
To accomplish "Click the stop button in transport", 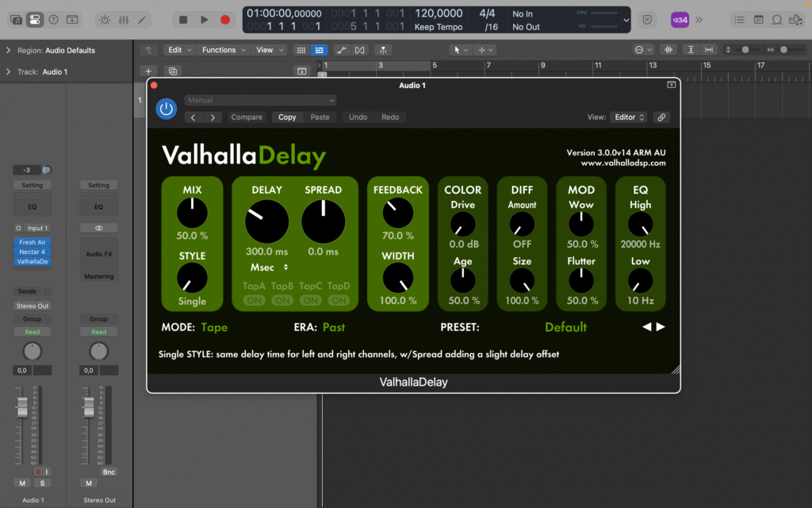I will coord(183,19).
